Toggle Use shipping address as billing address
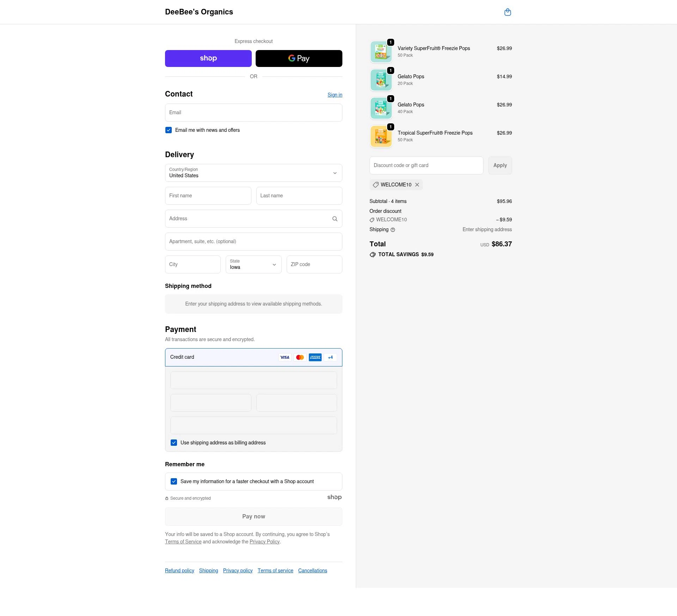The height and width of the screenshot is (616, 677). [174, 443]
